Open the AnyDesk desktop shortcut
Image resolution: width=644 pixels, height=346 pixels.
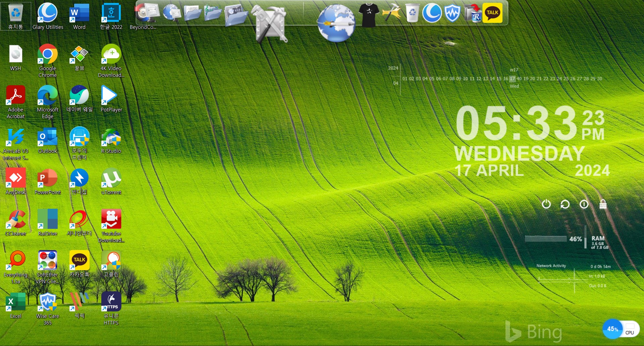(x=15, y=182)
